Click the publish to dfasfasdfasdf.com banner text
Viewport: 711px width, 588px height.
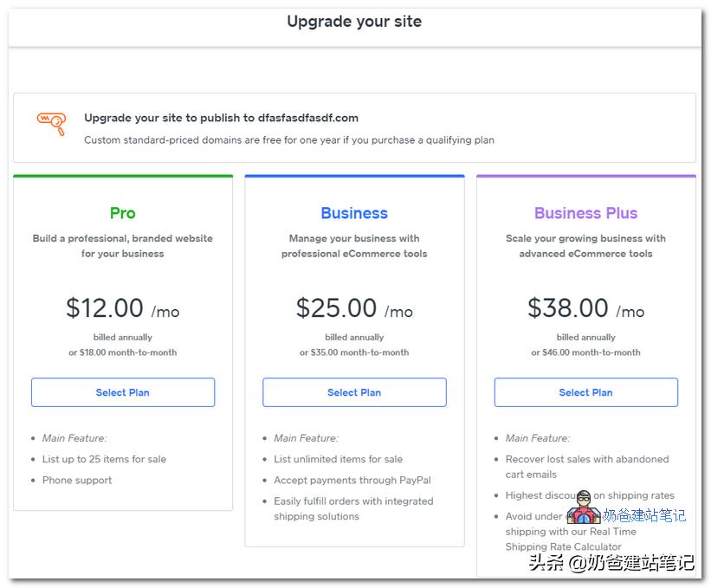[x=221, y=118]
